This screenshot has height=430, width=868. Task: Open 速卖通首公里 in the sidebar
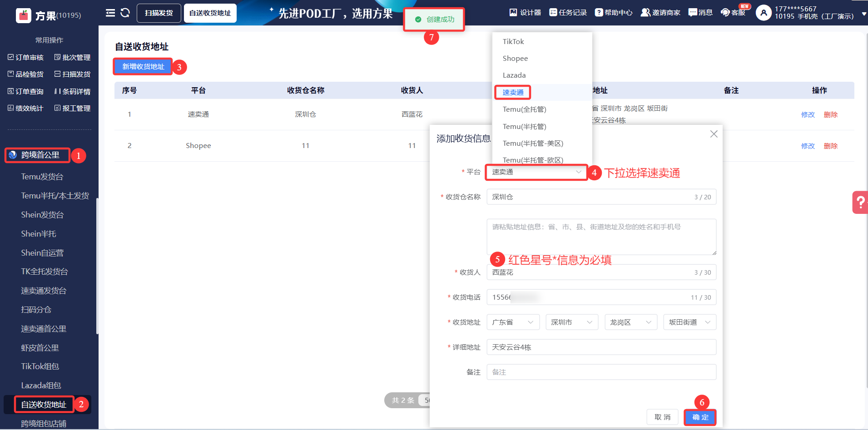point(44,329)
